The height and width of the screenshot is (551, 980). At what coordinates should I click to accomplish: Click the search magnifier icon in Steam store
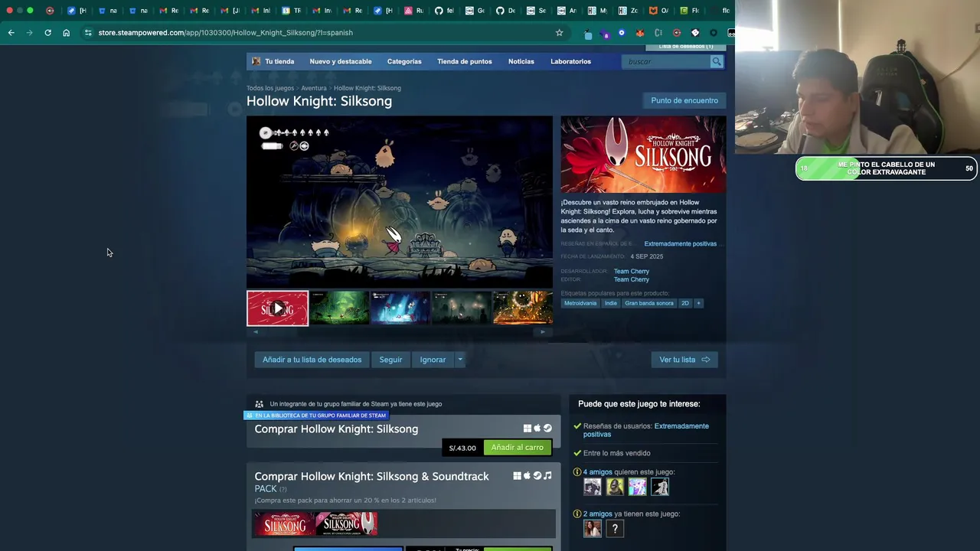(x=716, y=61)
